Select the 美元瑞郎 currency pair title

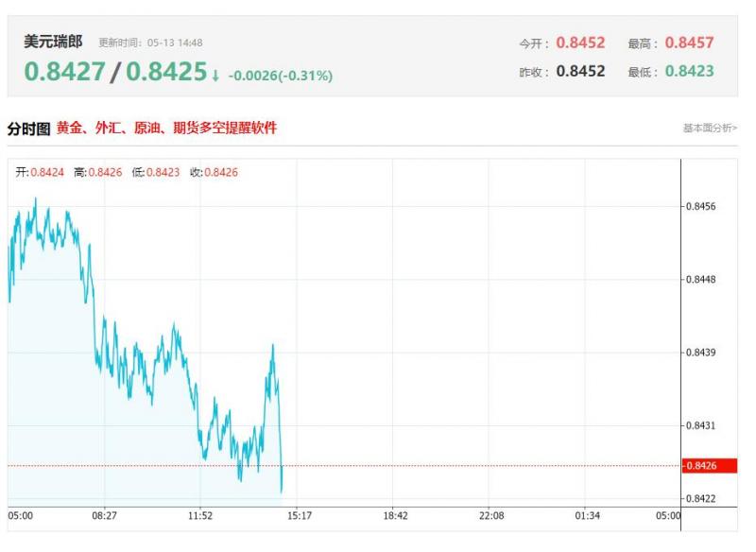53,42
